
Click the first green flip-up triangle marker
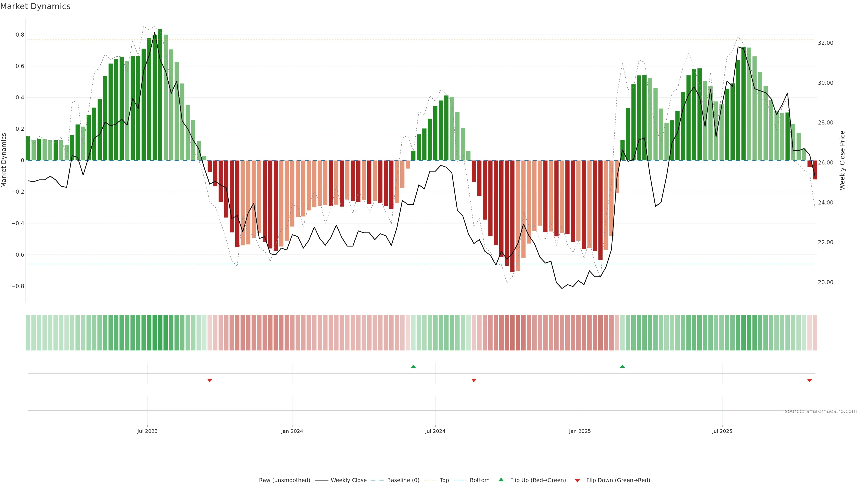pos(413,366)
